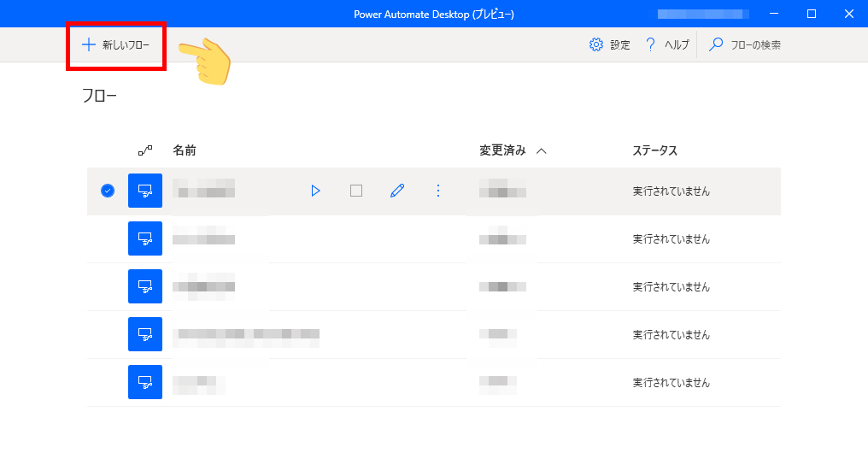The width and height of the screenshot is (868, 453).
Task: Click fifth row 実行されていません status
Action: tap(671, 383)
